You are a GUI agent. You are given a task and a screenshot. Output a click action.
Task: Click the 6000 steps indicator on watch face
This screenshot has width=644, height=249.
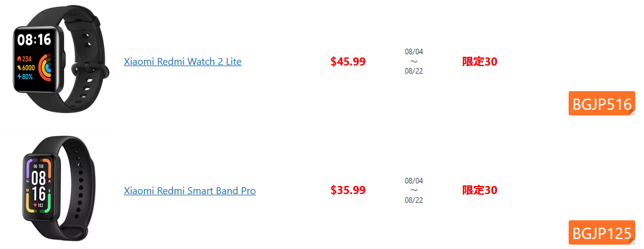pos(26,68)
